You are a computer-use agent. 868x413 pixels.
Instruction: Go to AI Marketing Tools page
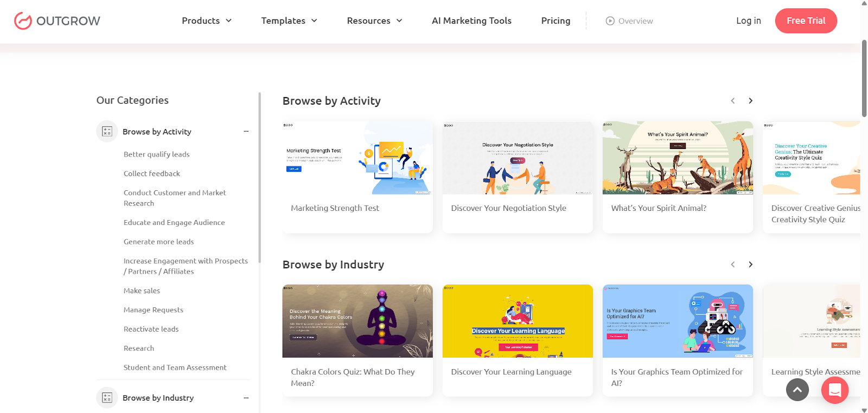(471, 21)
